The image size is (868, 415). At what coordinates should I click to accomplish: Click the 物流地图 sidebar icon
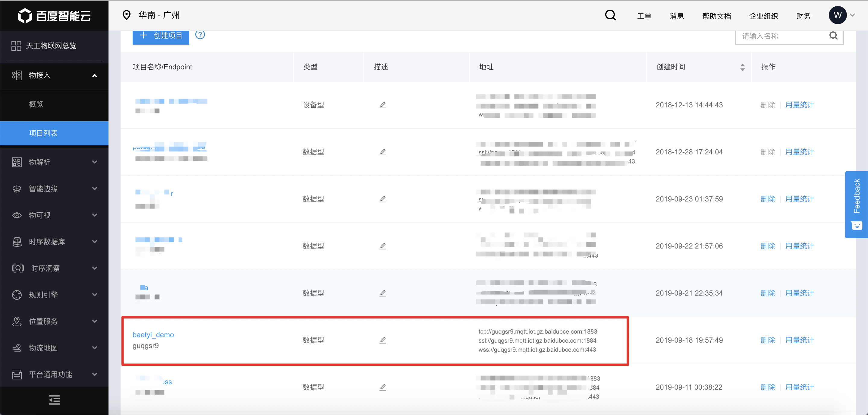point(17,348)
